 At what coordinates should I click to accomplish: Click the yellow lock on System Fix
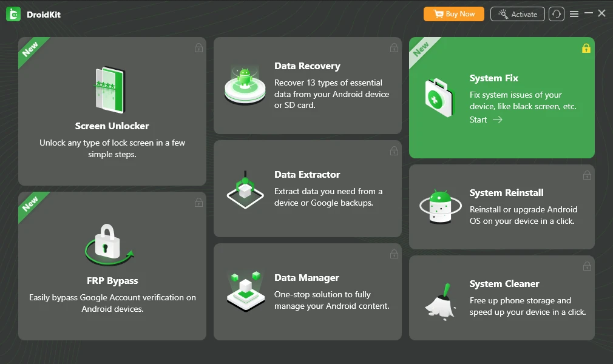586,48
